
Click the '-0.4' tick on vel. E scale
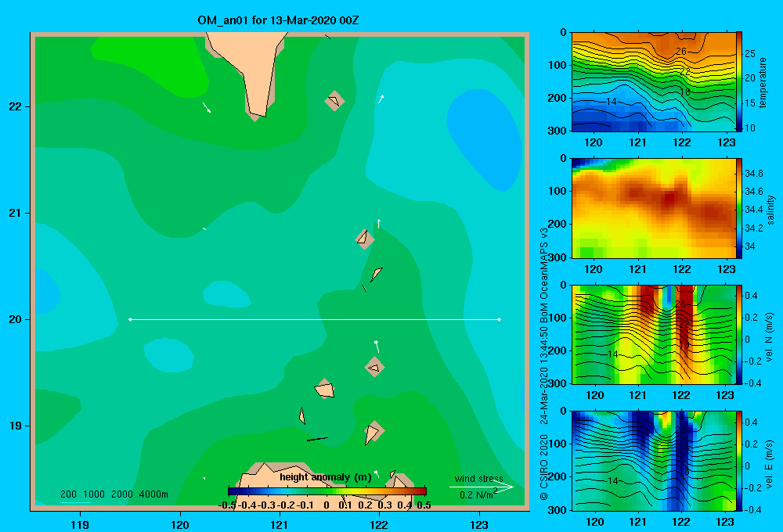[x=753, y=509]
